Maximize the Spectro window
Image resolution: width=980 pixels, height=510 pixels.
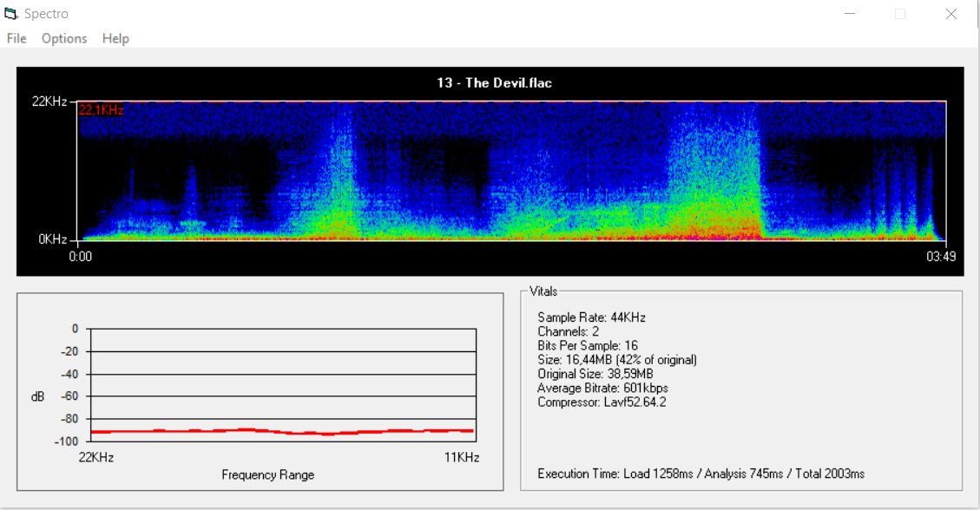(900, 14)
